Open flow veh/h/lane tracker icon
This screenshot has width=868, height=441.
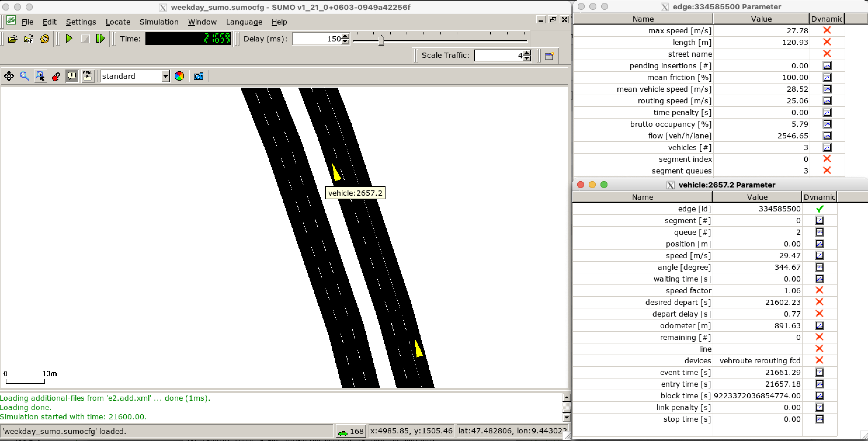827,136
